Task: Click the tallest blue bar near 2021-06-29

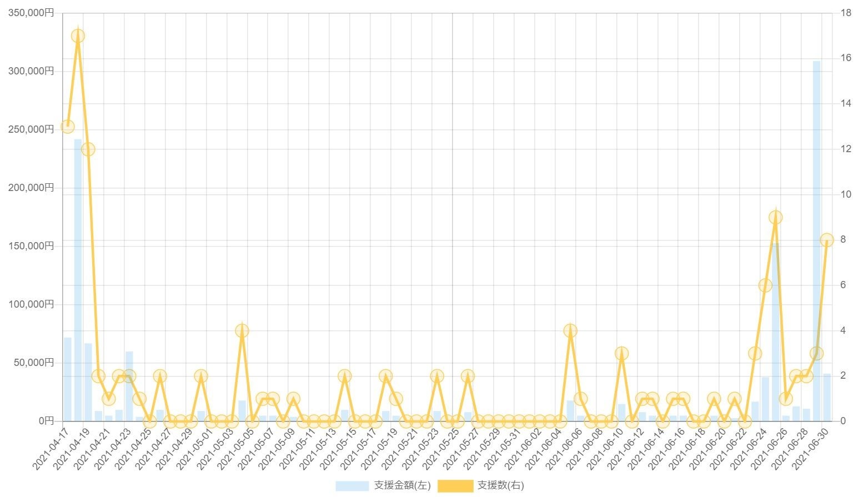Action: 817,241
